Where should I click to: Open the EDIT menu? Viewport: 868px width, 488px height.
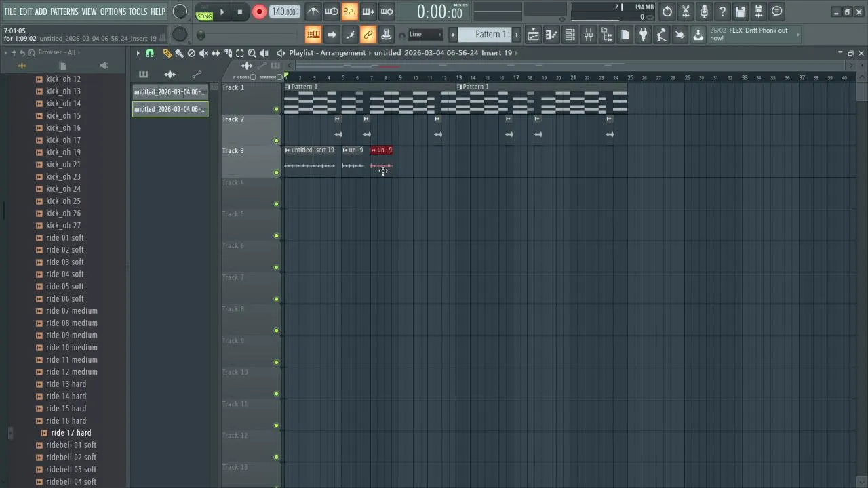point(26,12)
